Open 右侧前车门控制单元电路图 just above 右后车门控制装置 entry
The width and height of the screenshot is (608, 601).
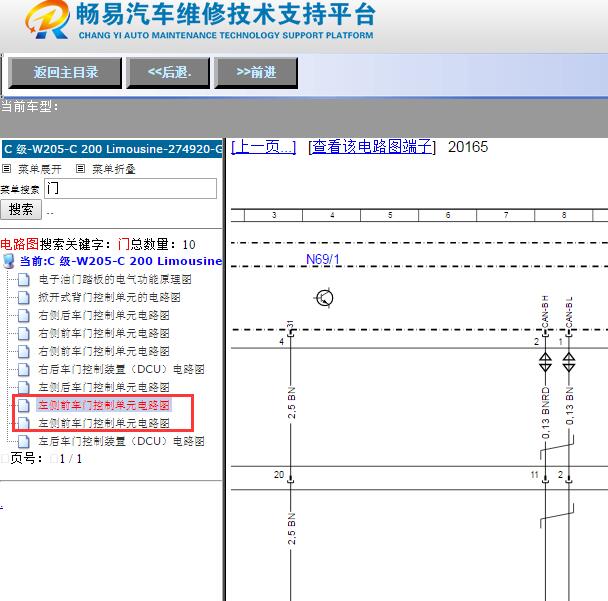pos(104,351)
